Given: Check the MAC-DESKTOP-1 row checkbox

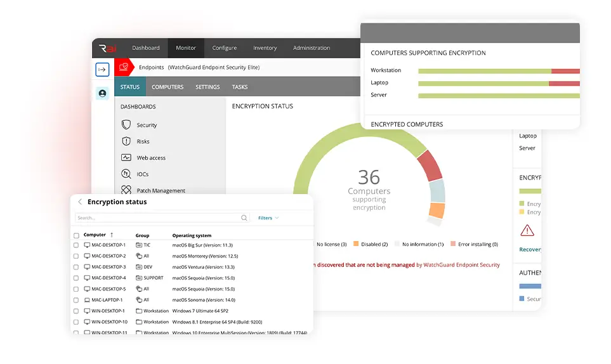Looking at the screenshot, I should (76, 245).
